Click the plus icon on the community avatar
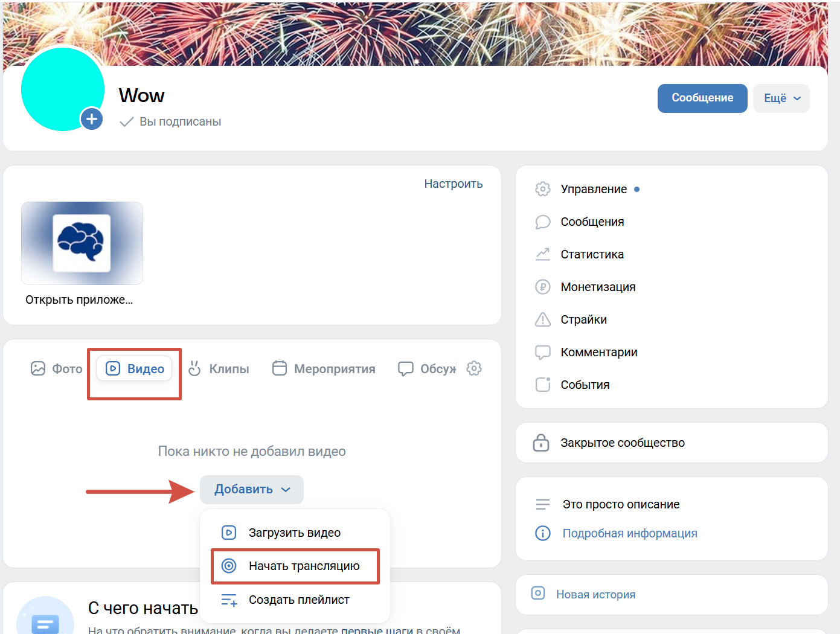This screenshot has width=840, height=634. point(92,119)
